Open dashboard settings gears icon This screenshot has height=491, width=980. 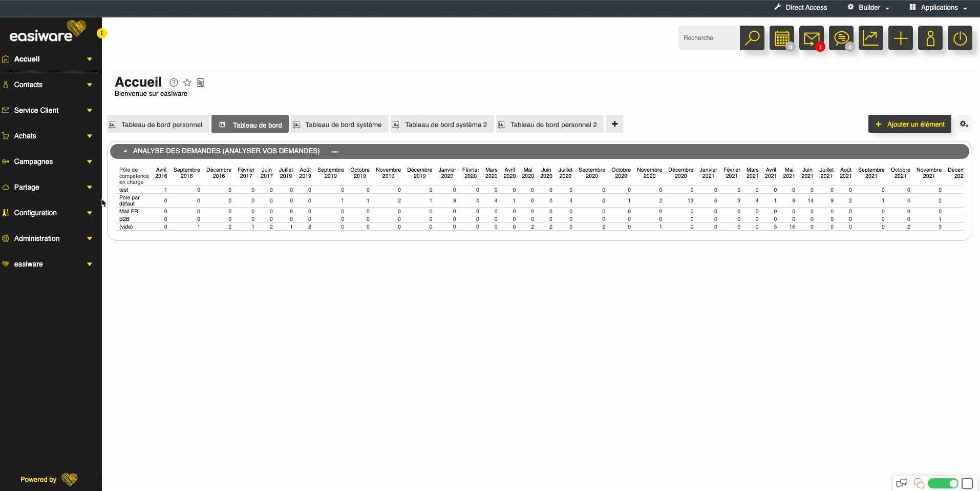(x=964, y=124)
